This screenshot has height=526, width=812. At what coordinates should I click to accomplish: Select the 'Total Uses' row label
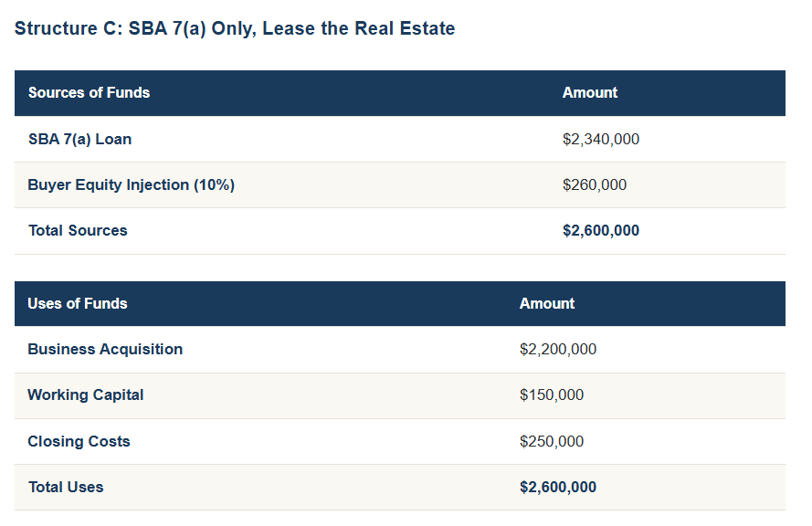[x=66, y=487]
